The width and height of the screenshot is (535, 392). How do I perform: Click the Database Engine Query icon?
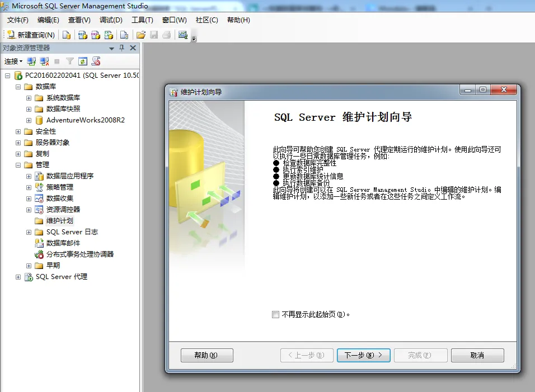67,35
